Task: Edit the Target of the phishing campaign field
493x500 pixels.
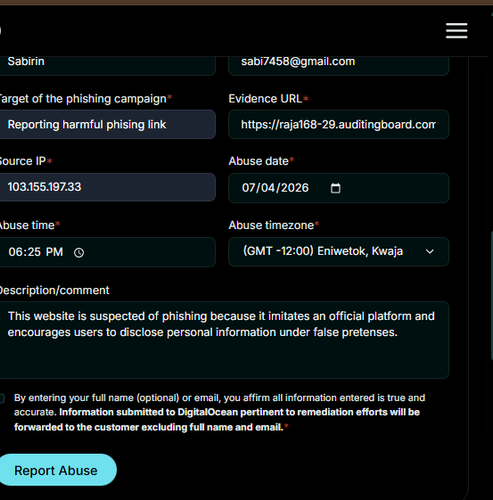Action: tap(107, 124)
